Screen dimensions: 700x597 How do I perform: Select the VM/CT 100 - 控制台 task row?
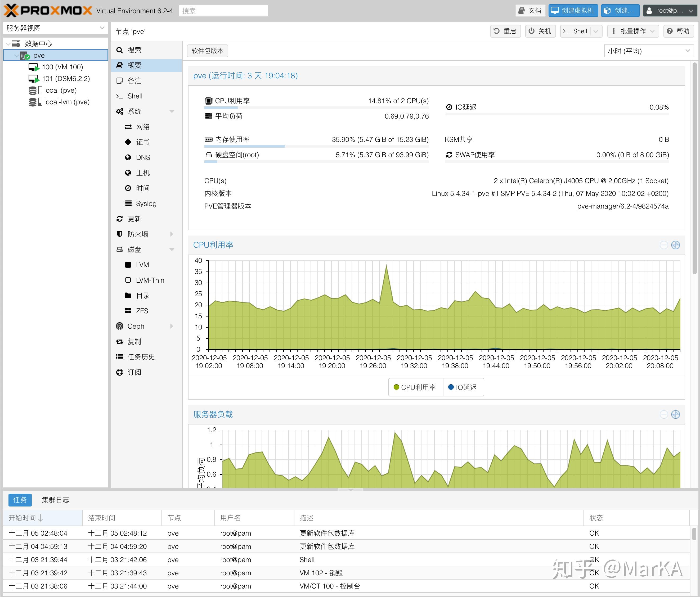[x=346, y=586]
